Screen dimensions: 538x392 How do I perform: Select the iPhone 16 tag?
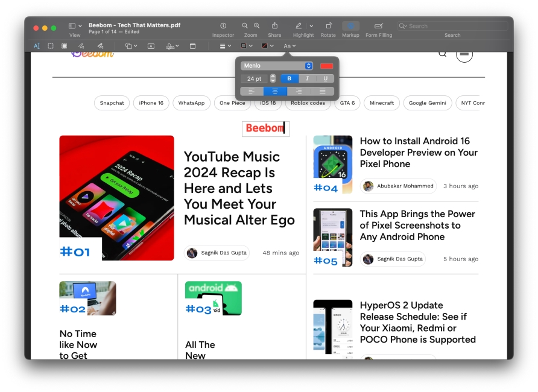(151, 103)
